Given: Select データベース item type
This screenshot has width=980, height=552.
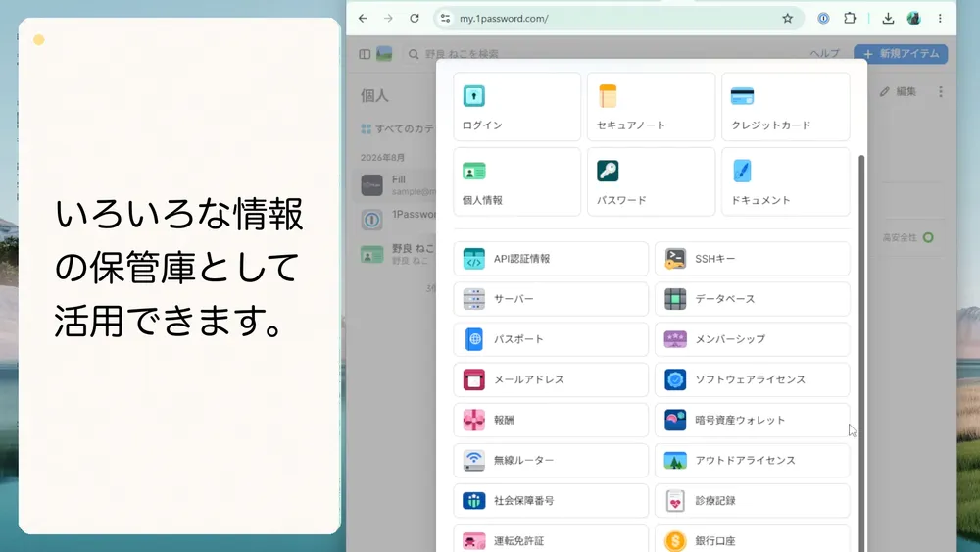Looking at the screenshot, I should pos(753,299).
